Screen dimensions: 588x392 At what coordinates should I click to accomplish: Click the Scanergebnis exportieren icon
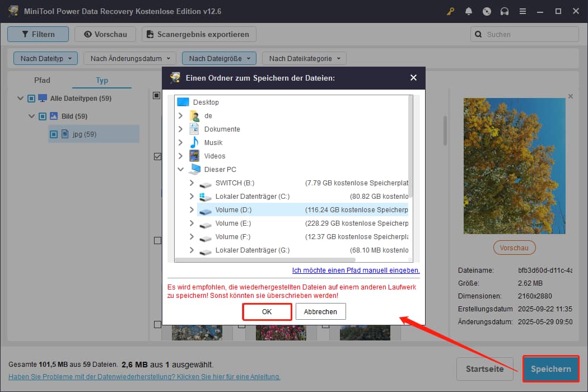150,34
